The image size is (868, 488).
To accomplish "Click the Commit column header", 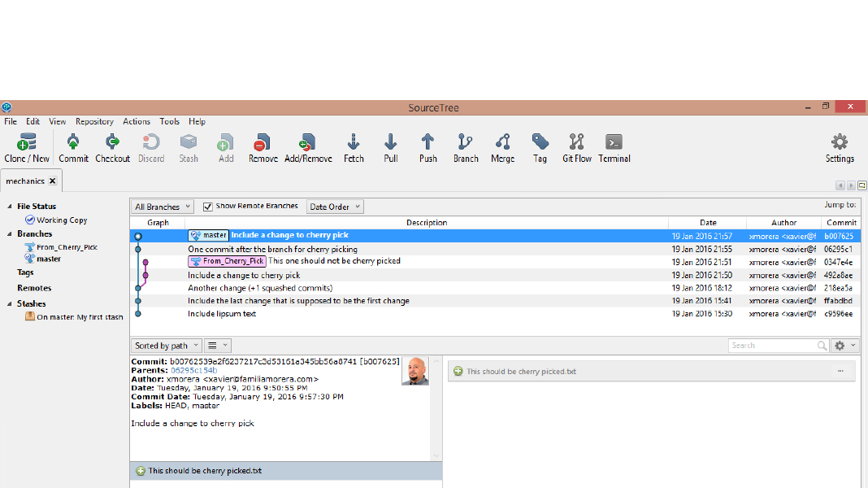I will click(x=841, y=222).
